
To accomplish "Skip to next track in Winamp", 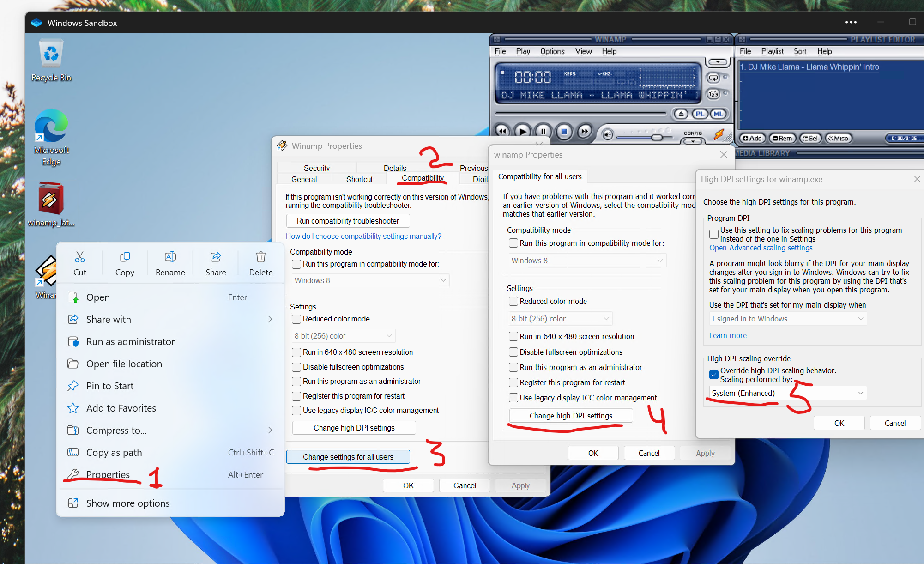I will click(x=584, y=132).
